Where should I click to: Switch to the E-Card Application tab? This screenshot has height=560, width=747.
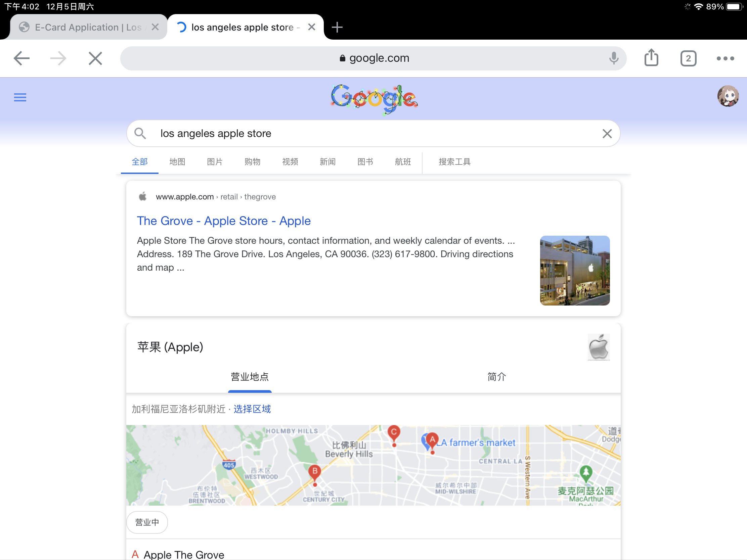click(88, 27)
